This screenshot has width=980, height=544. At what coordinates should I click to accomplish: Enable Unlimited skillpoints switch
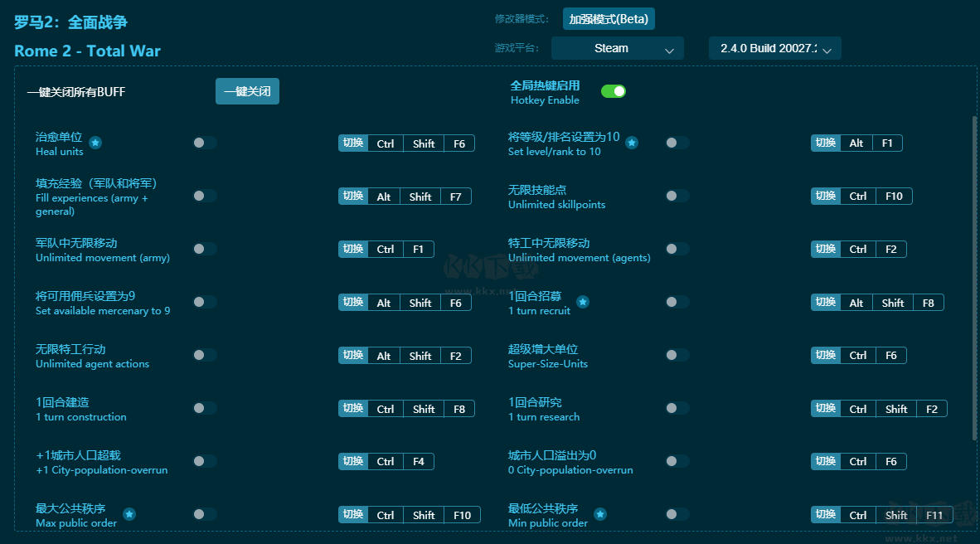click(677, 196)
